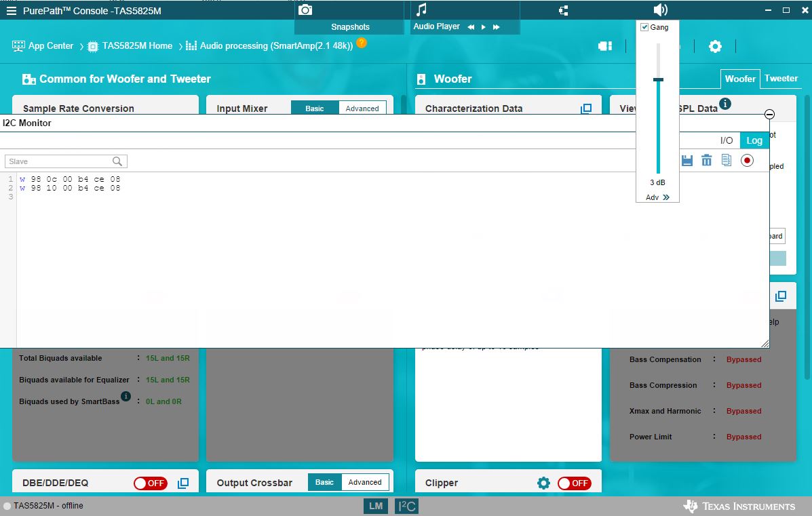
Task: Switch to the Tweeter tab
Action: tap(781, 78)
